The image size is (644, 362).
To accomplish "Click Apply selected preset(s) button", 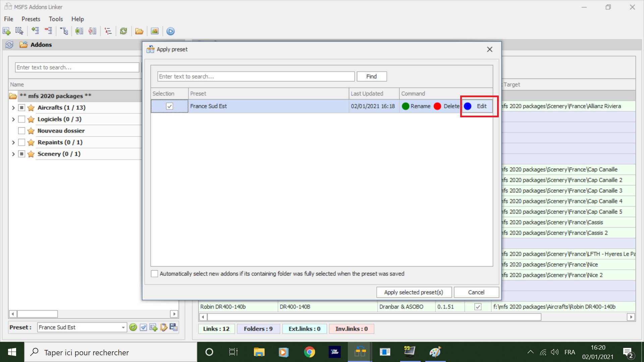I will pos(414,292).
